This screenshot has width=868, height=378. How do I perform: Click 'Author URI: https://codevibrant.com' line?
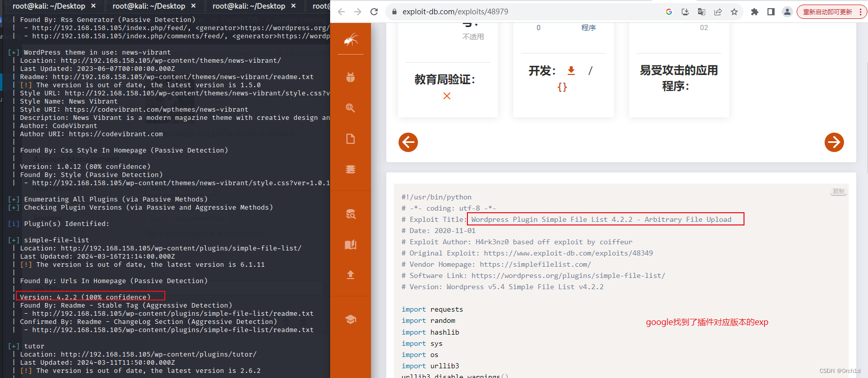(91, 134)
